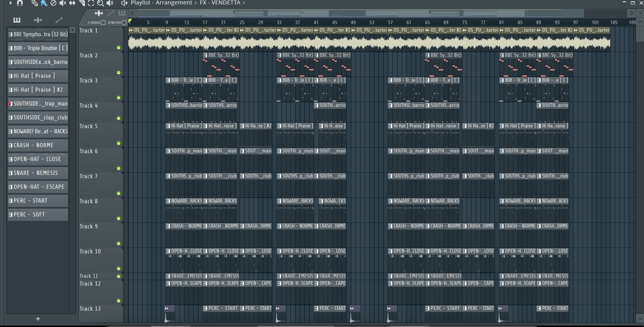The height and width of the screenshot is (327, 644).
Task: Show piano patterns tab in picker
Action: point(17,20)
